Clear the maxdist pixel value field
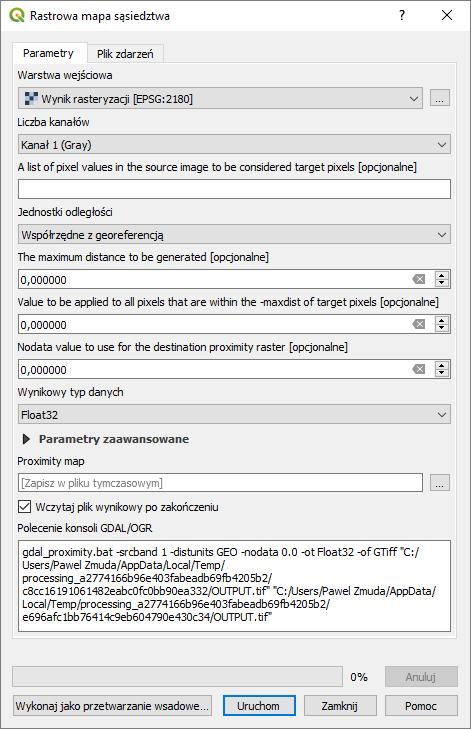 pos(418,324)
